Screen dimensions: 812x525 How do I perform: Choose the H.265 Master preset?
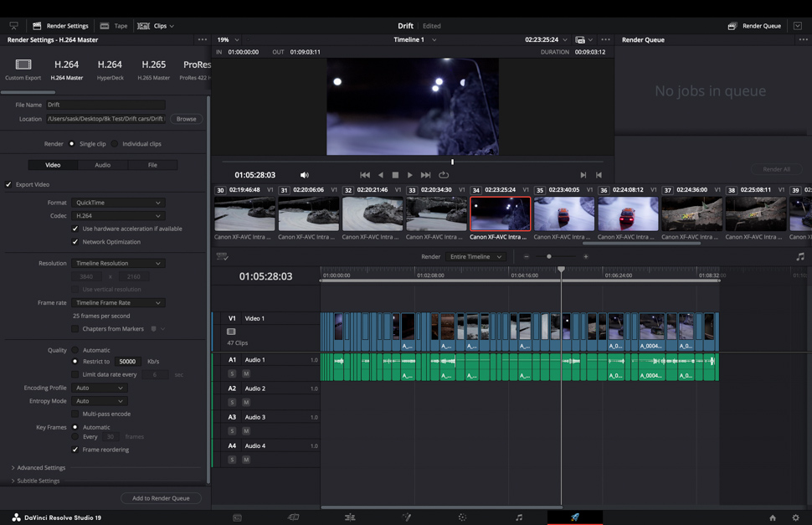154,69
